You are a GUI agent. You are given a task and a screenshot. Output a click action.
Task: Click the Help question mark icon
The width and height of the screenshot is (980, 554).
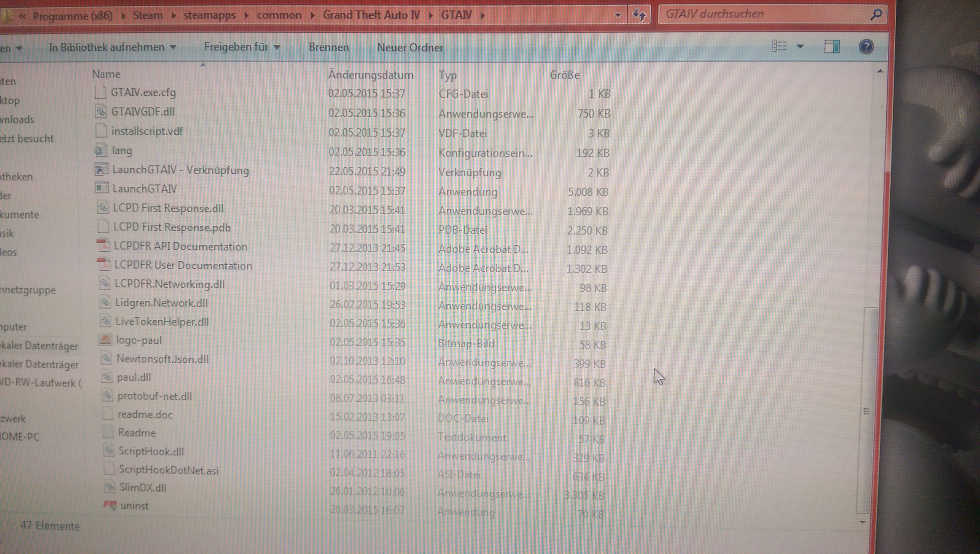coord(866,47)
